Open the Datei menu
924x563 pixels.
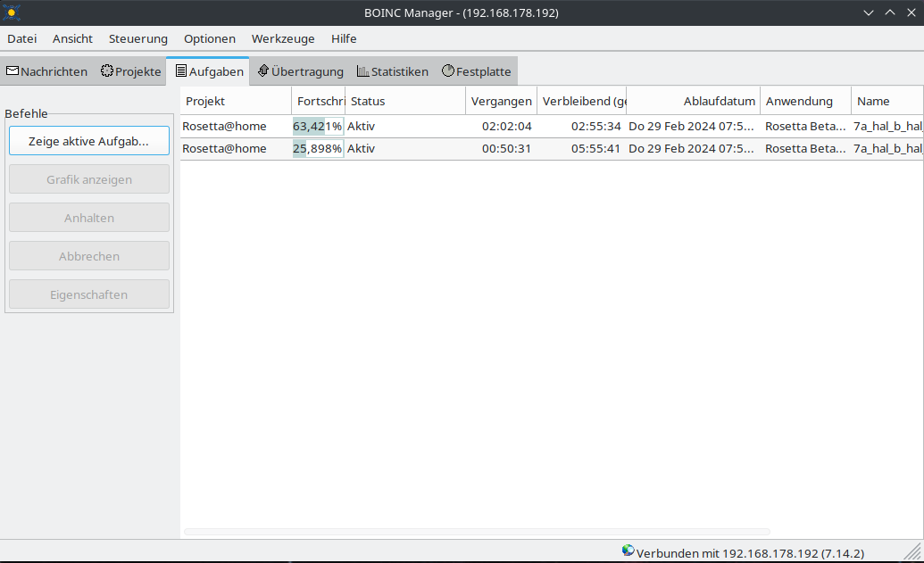click(x=22, y=38)
